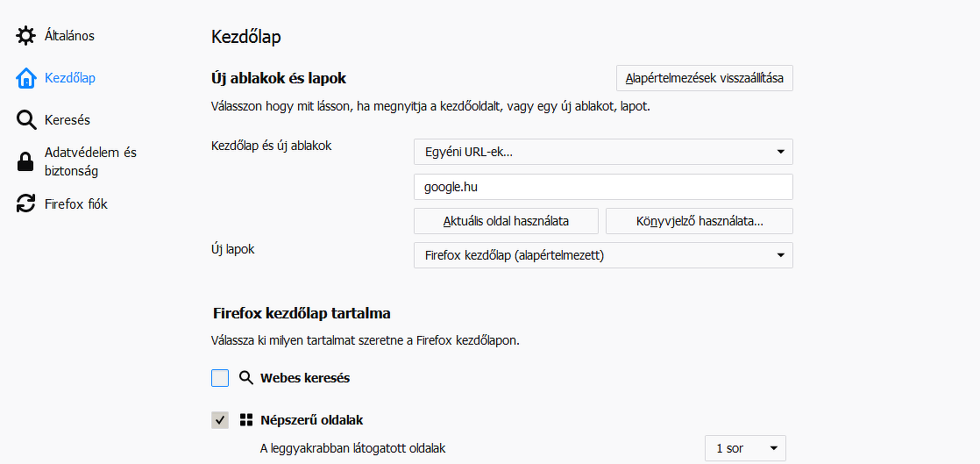The image size is (980, 464).
Task: Click the home icon for Kezdőlap
Action: 26,78
